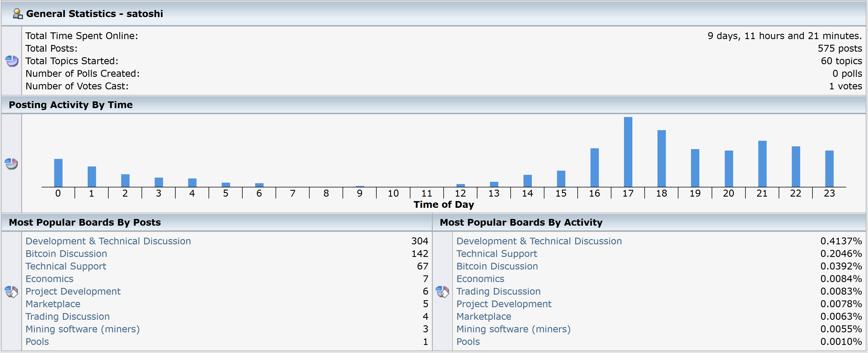Click the activity value '0.4137%'
This screenshot has width=868, height=353.
click(841, 241)
